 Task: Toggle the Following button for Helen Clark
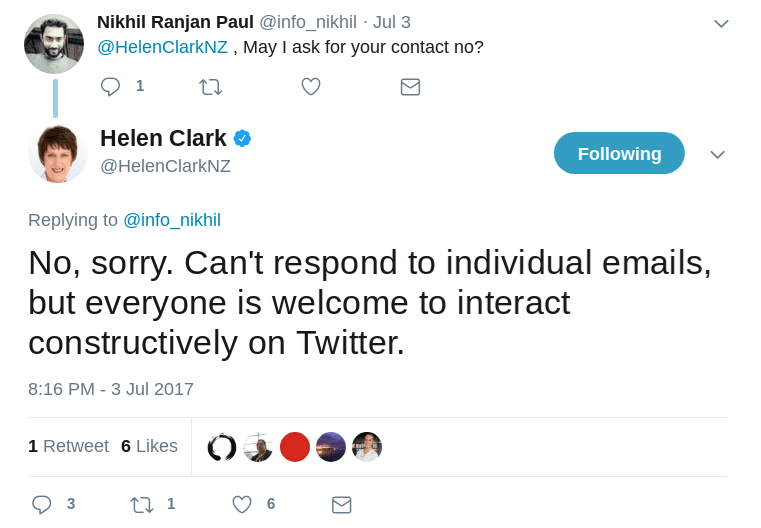(619, 153)
